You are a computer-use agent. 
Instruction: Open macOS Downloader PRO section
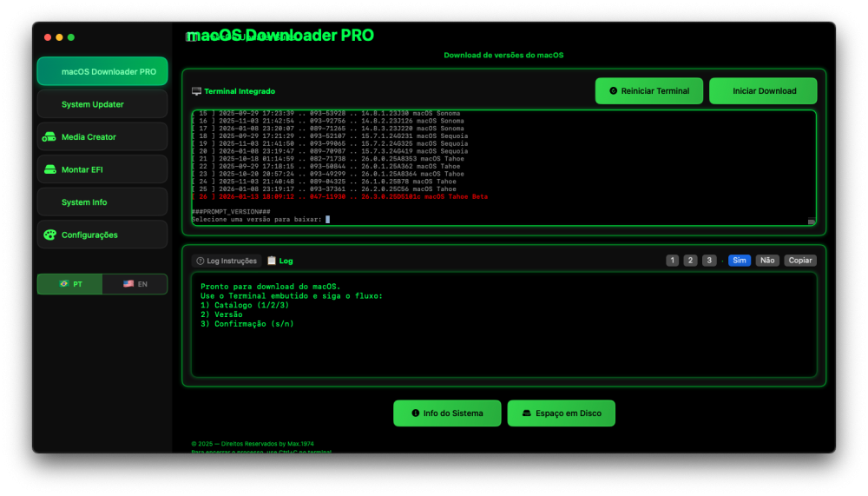[x=102, y=71]
